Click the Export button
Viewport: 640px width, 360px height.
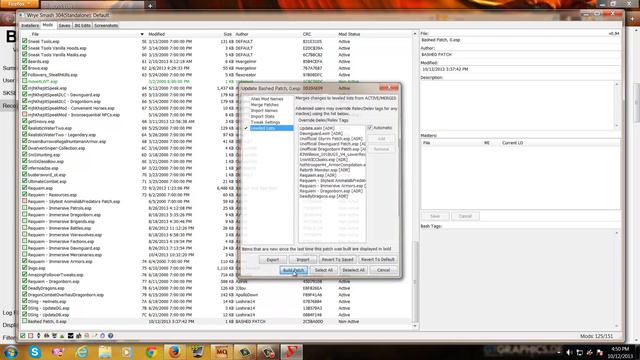(273, 260)
